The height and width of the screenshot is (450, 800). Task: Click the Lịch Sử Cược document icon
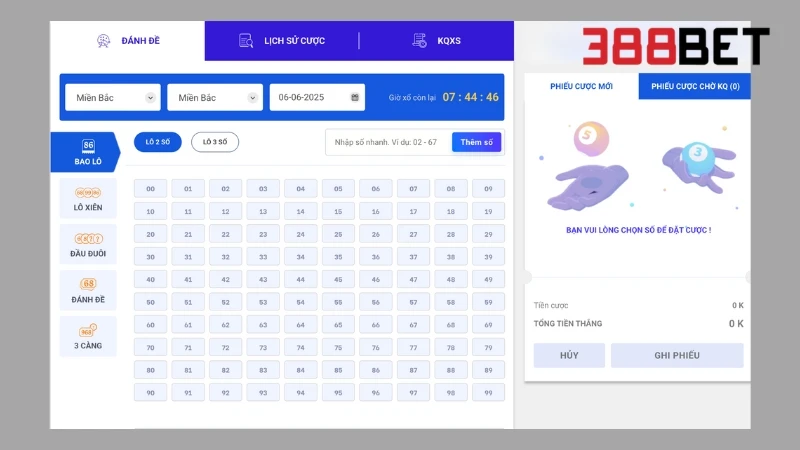[245, 41]
